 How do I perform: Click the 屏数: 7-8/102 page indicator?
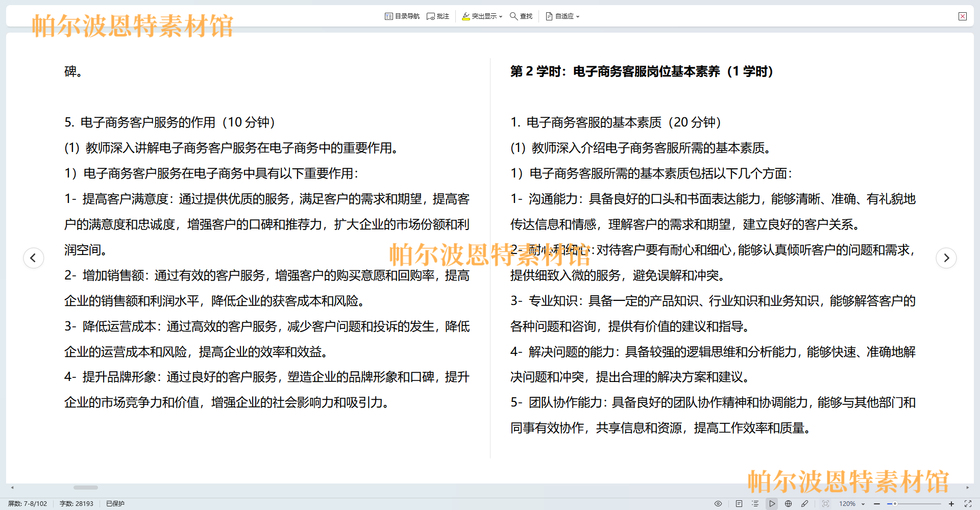28,503
